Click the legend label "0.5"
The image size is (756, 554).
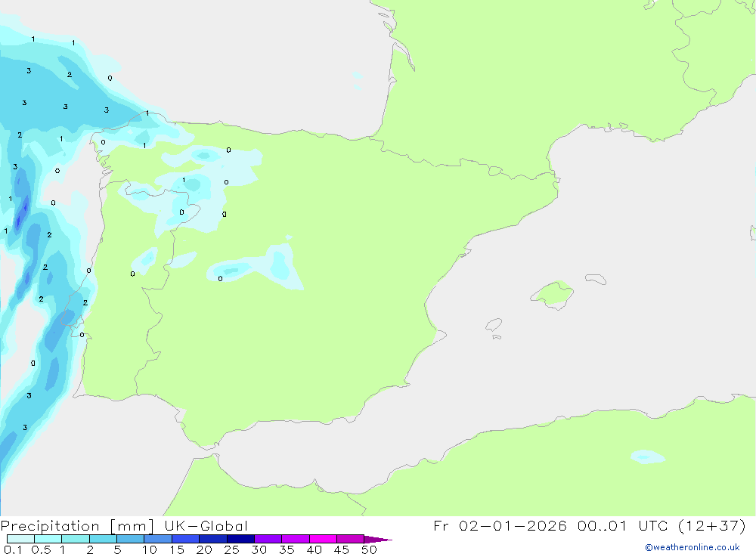coord(41,549)
